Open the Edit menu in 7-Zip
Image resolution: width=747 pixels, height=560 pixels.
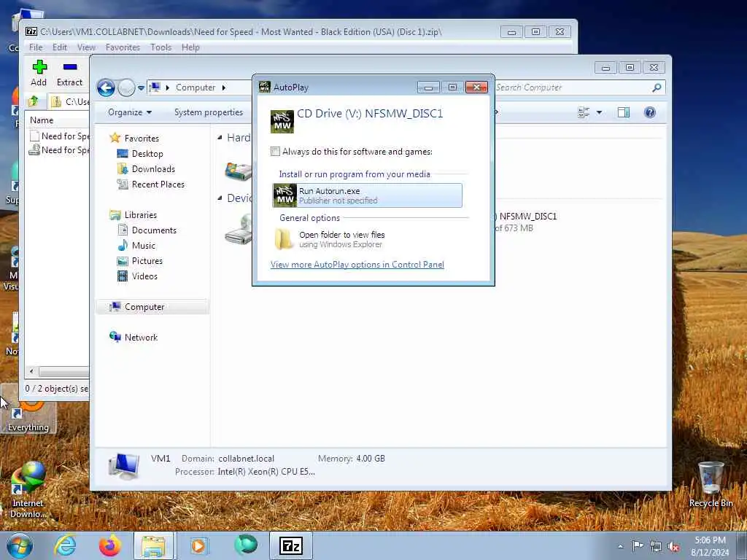click(60, 47)
